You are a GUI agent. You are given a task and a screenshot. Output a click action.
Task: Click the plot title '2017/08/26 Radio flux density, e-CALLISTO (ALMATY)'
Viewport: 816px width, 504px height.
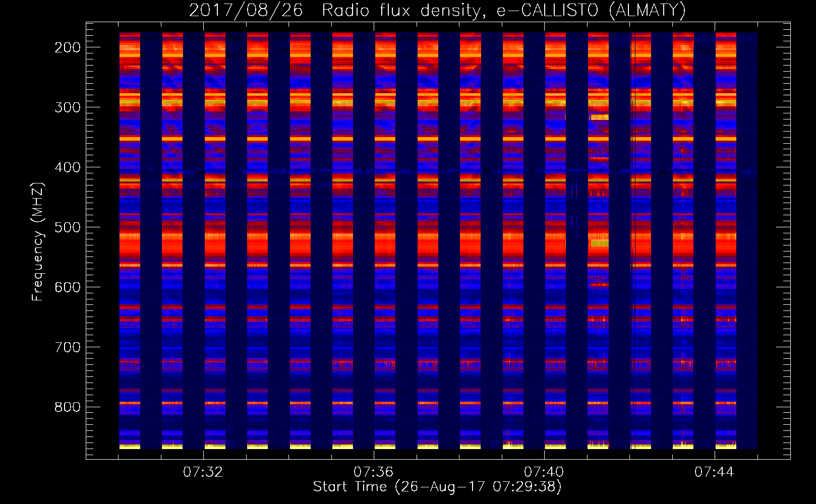tap(437, 11)
